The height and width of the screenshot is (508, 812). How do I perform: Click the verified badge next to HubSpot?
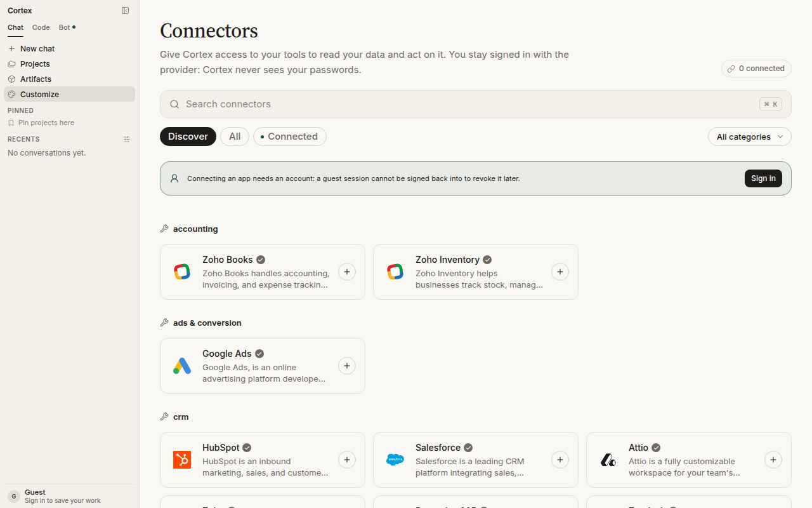tap(247, 448)
